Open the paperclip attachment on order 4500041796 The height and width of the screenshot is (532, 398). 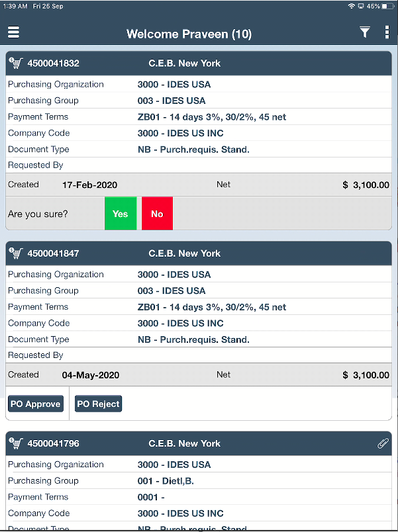[383, 443]
